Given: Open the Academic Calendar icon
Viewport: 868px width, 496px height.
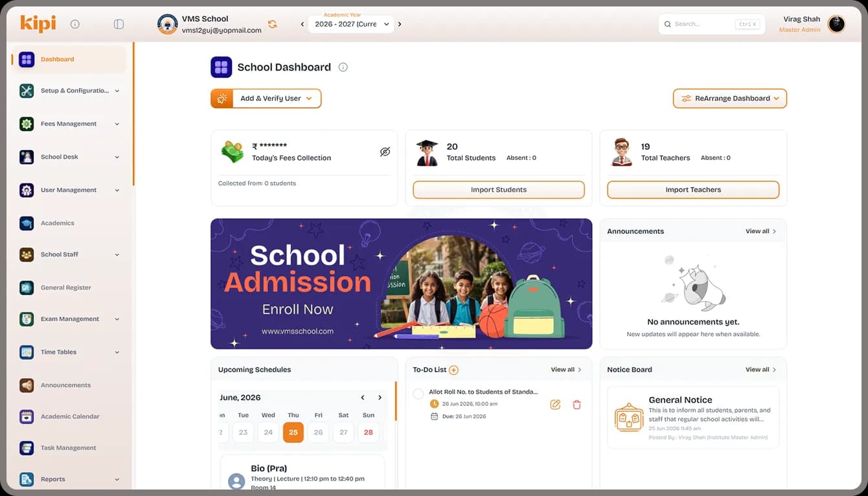Looking at the screenshot, I should click(27, 416).
